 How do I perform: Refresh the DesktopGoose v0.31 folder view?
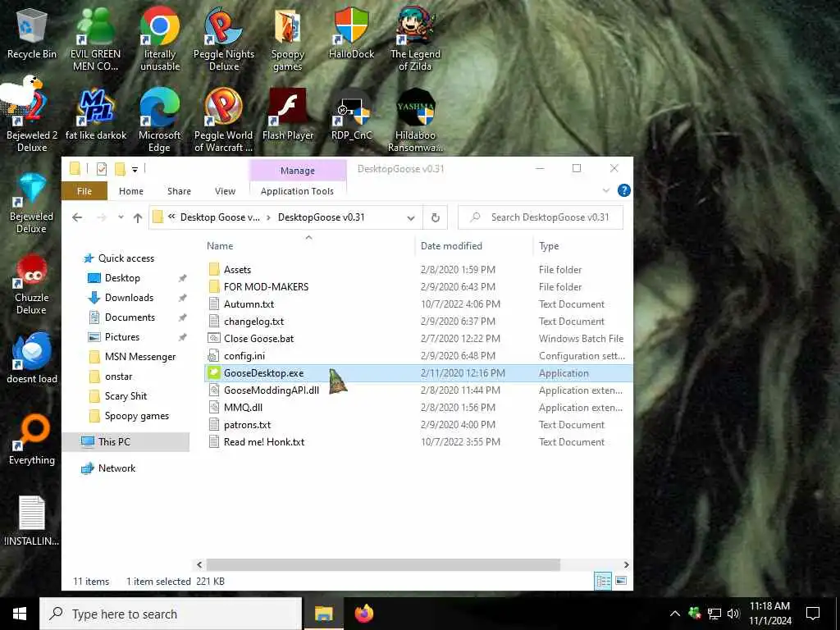[x=435, y=217]
